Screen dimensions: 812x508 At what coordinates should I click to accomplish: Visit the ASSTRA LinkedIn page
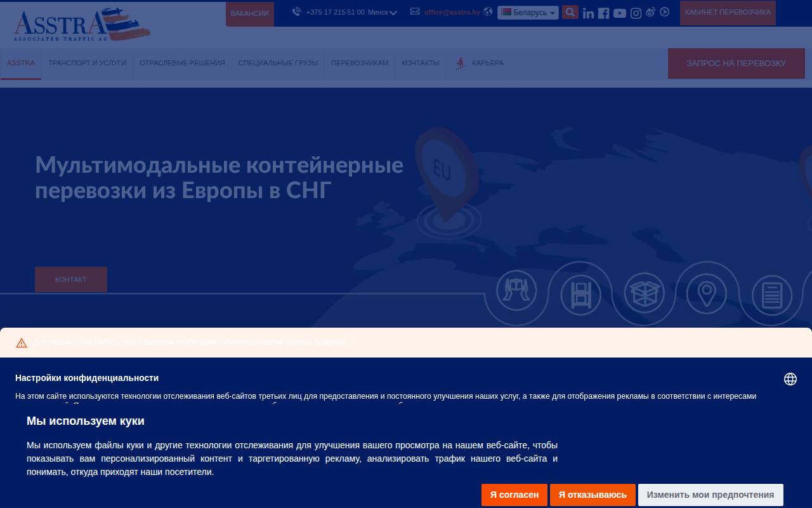[588, 13]
